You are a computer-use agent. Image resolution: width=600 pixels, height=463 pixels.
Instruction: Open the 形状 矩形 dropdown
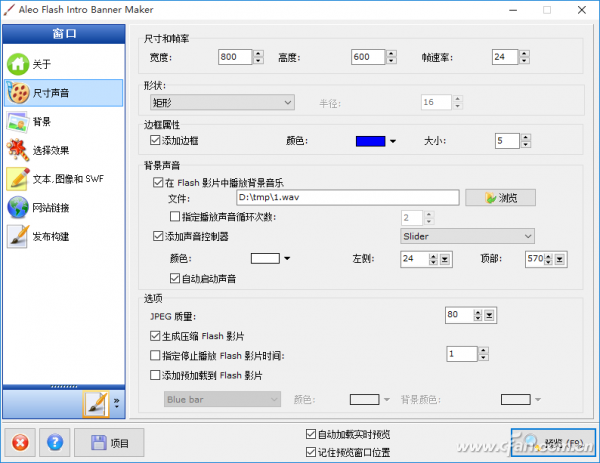222,102
